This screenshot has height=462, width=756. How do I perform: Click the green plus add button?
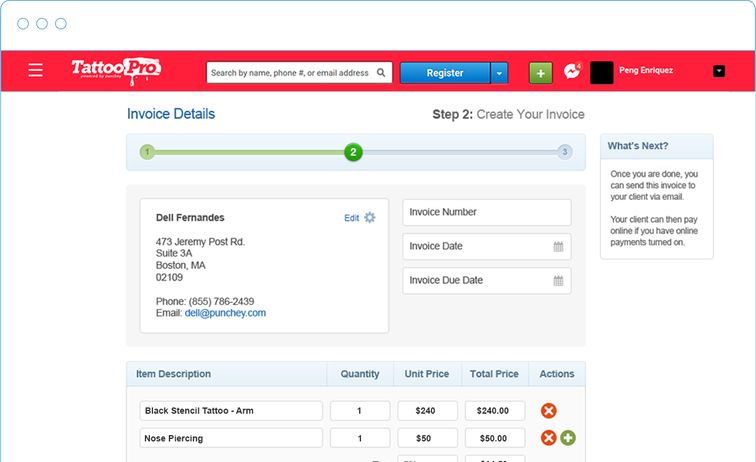[x=540, y=73]
